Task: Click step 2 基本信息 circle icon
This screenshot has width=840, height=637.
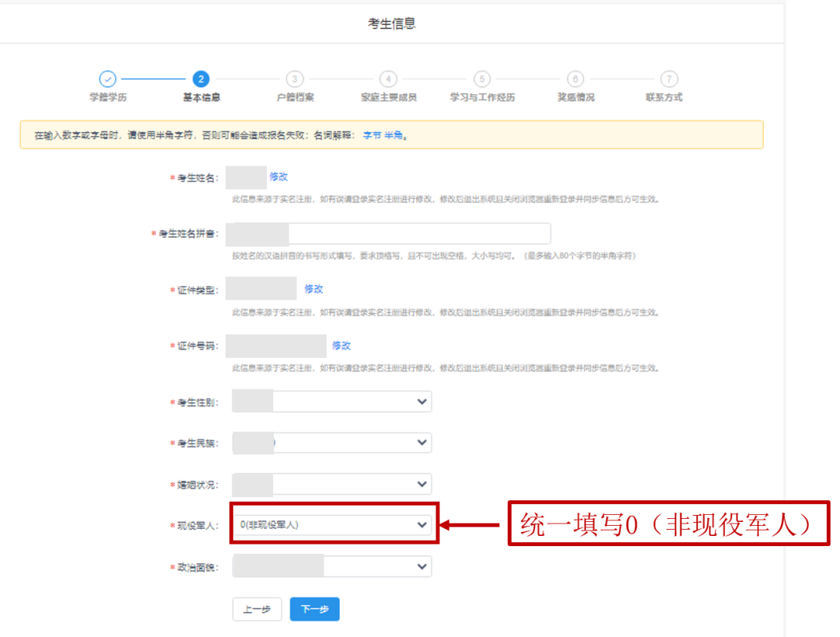Action: [x=201, y=79]
